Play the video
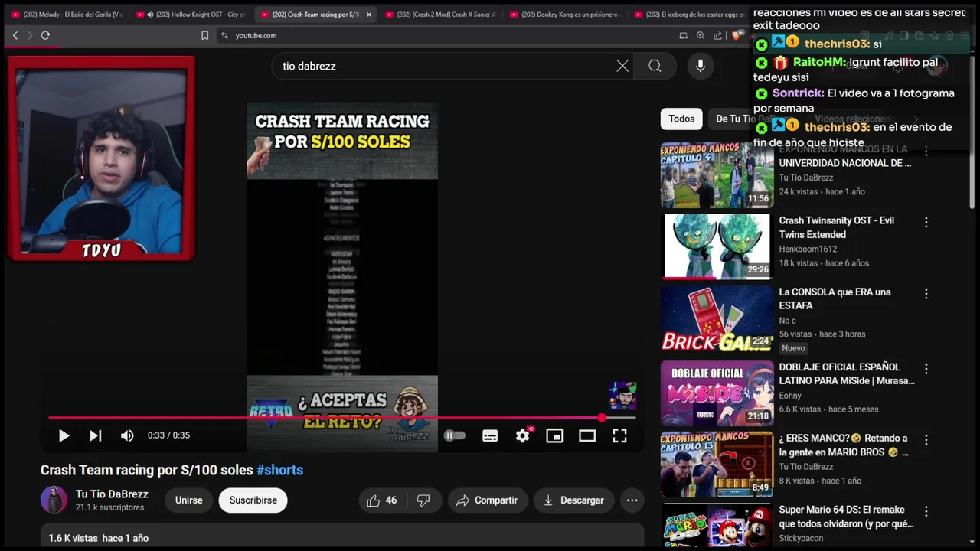Viewport: 980px width, 551px height. [64, 435]
